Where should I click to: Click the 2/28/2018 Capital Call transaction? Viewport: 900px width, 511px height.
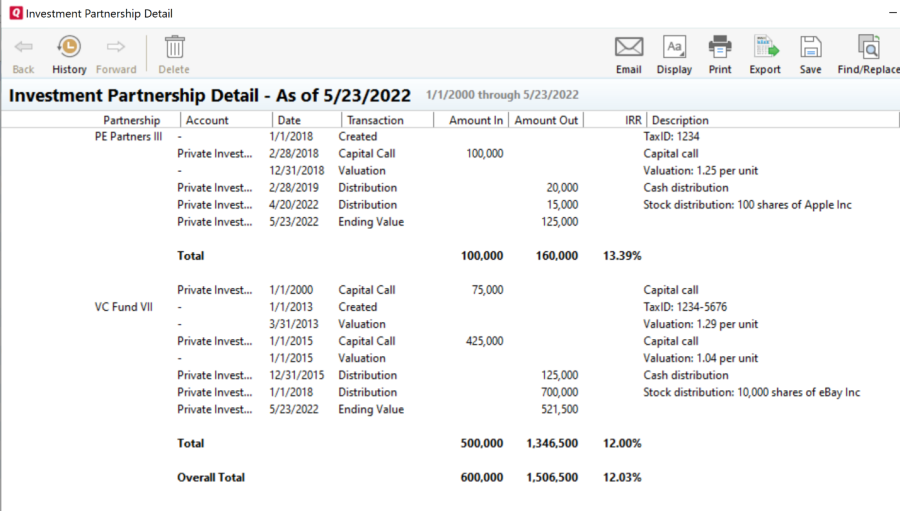point(357,153)
